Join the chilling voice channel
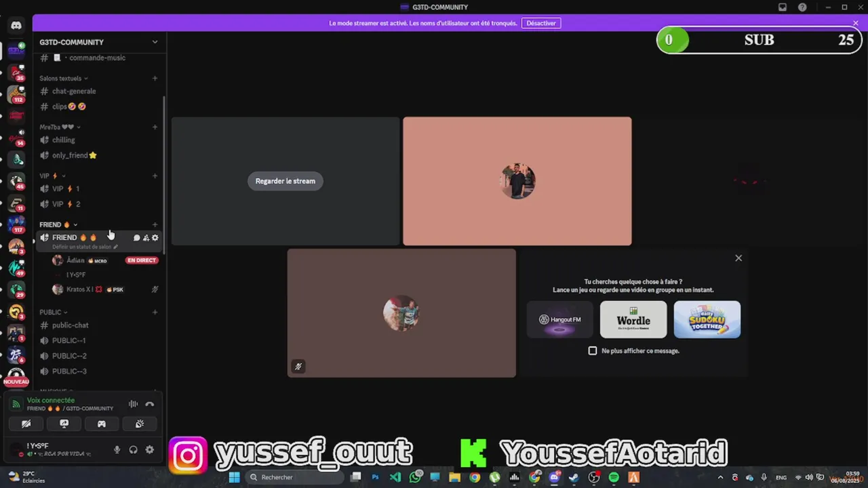 point(99,140)
